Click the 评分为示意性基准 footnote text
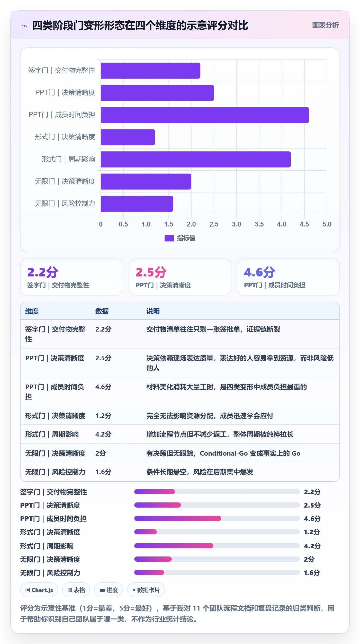Image resolution: width=360 pixels, height=644 pixels. point(177,614)
